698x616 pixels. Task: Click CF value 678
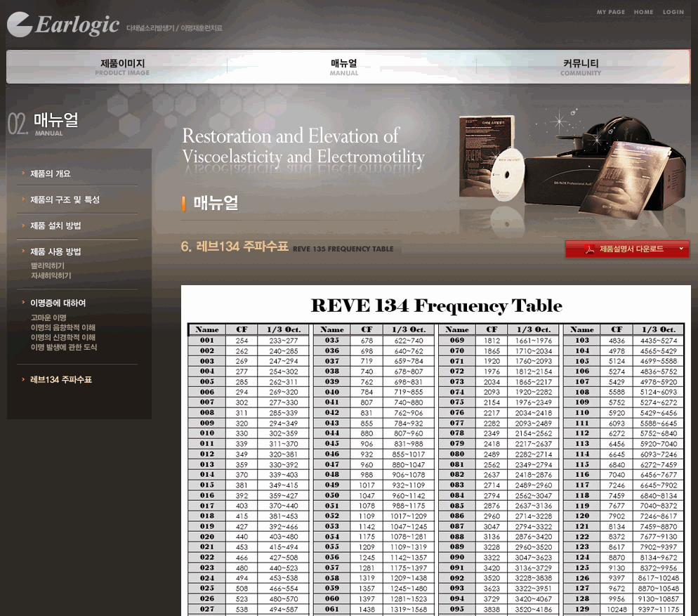point(367,341)
